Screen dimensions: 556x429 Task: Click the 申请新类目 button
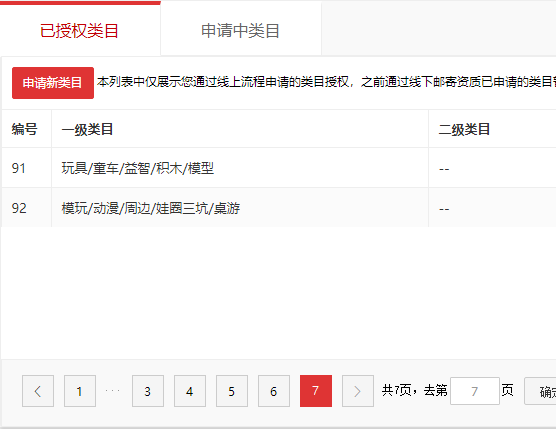pyautogui.click(x=53, y=83)
